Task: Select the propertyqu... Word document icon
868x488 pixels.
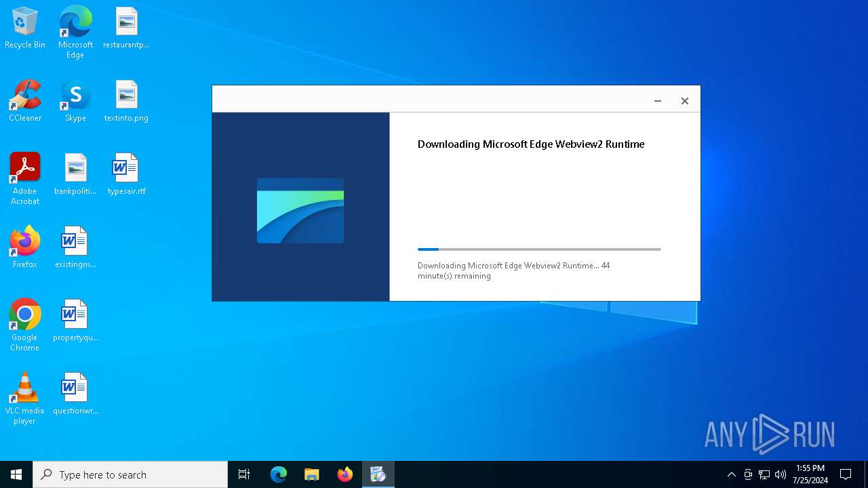Action: (75, 321)
